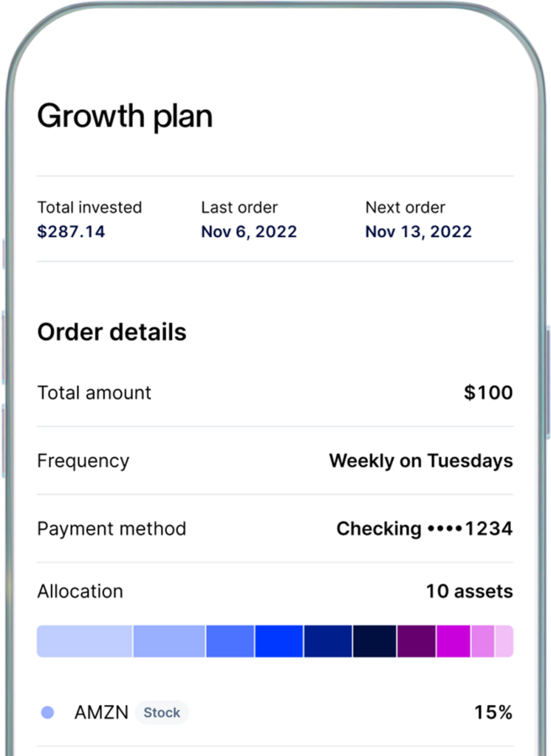Select the black-navy allocation segment
This screenshot has width=551, height=756.
[374, 641]
